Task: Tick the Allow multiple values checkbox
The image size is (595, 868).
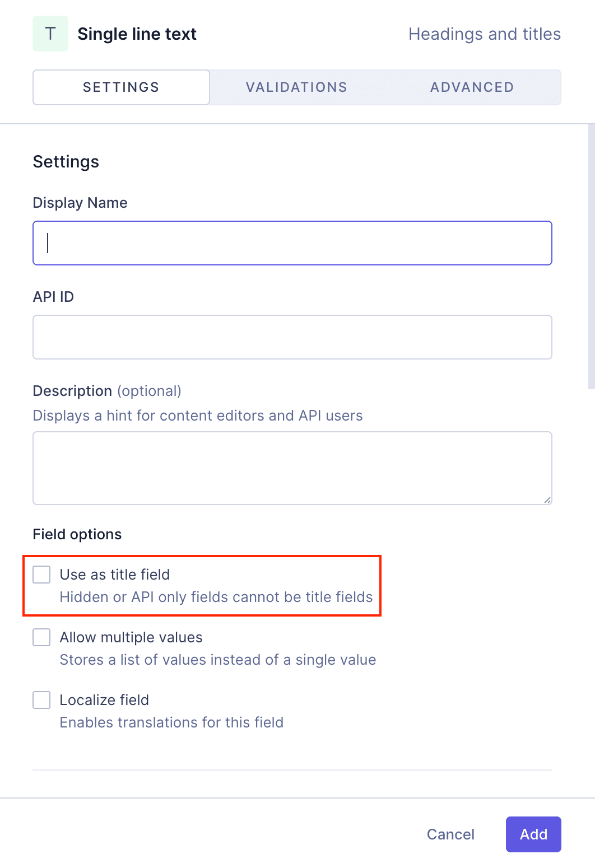Action: click(41, 637)
